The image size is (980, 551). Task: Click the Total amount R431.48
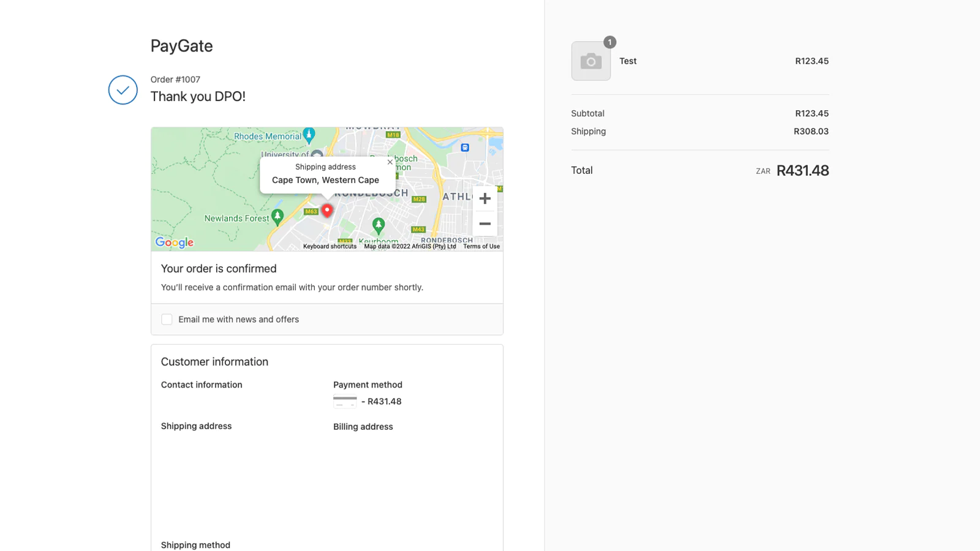[x=802, y=170]
